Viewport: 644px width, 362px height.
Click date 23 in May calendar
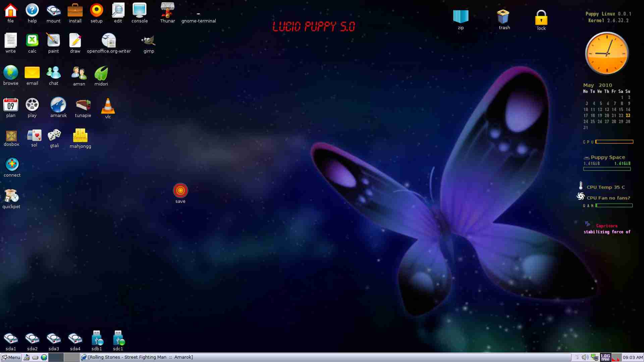(x=628, y=115)
